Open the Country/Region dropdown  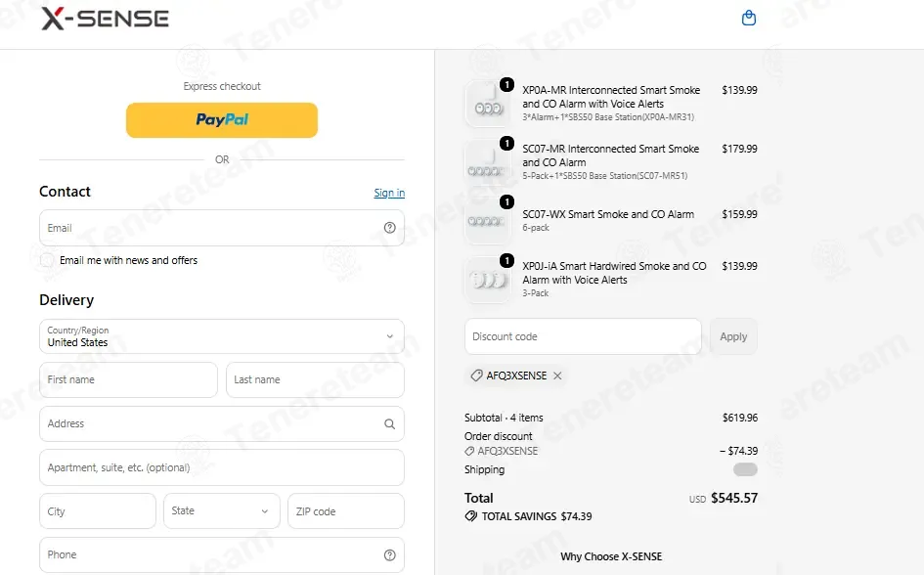tap(222, 336)
